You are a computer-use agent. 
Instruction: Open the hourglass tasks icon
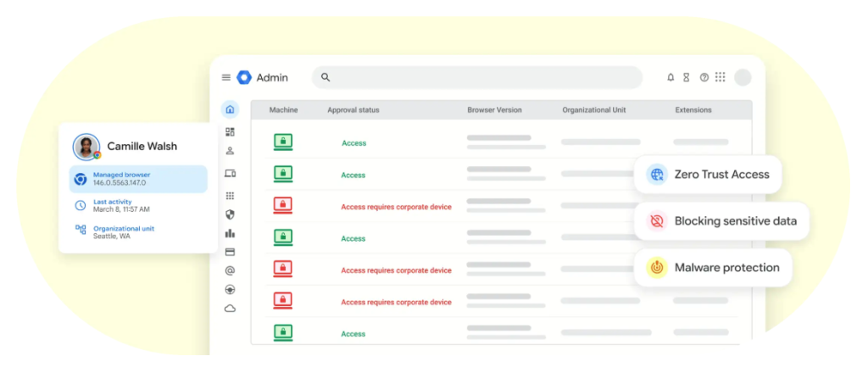(x=687, y=77)
